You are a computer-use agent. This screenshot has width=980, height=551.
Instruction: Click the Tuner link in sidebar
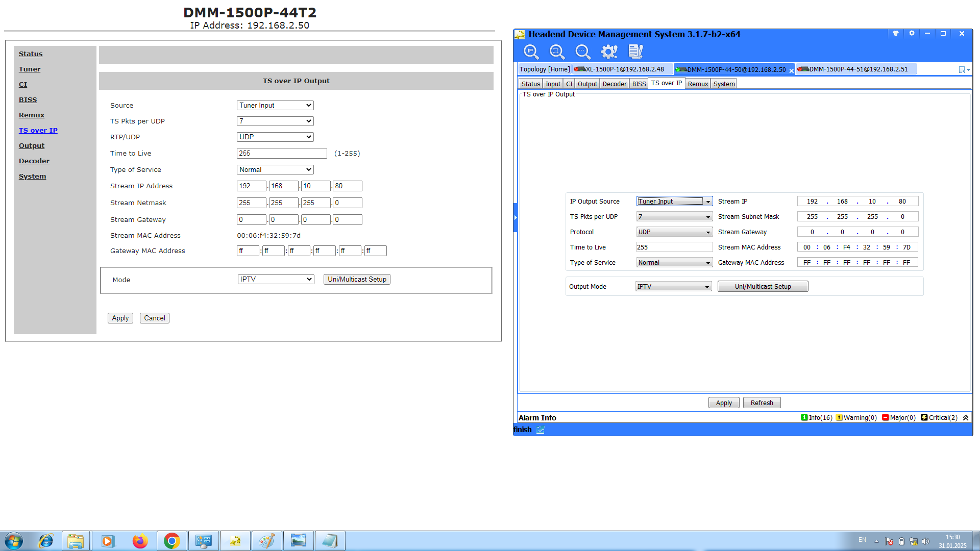(x=30, y=69)
